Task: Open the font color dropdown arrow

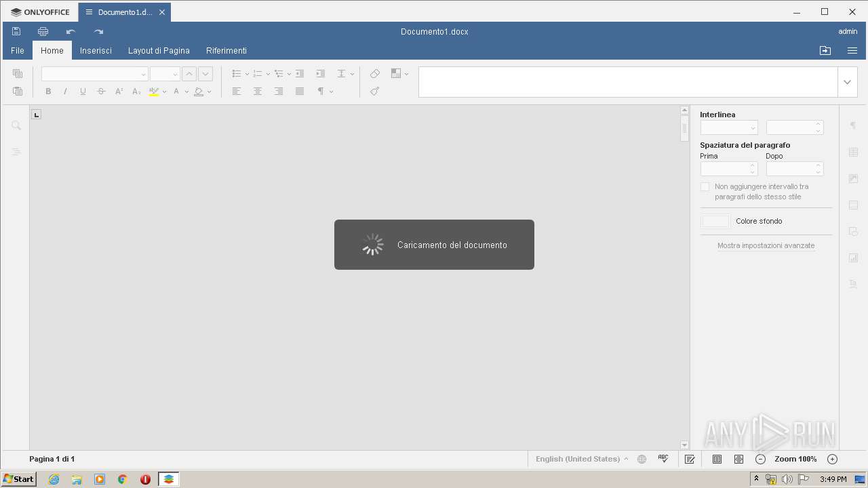Action: click(186, 91)
